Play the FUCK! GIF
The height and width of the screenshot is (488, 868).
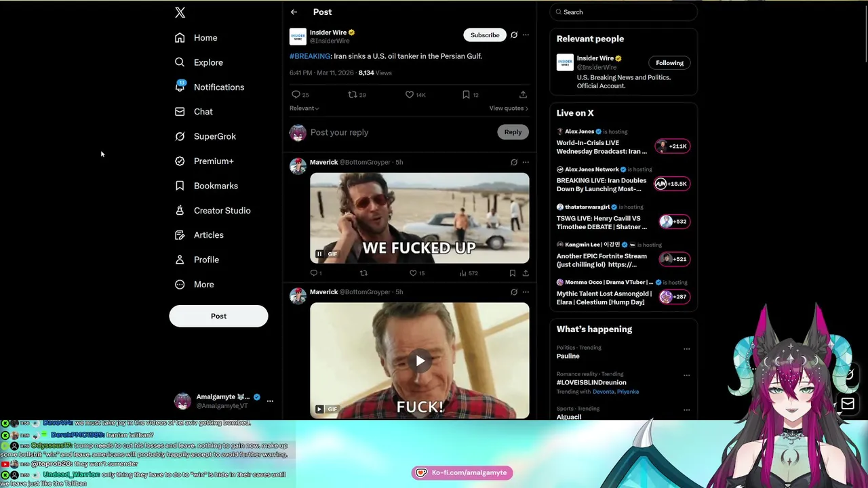coord(420,361)
